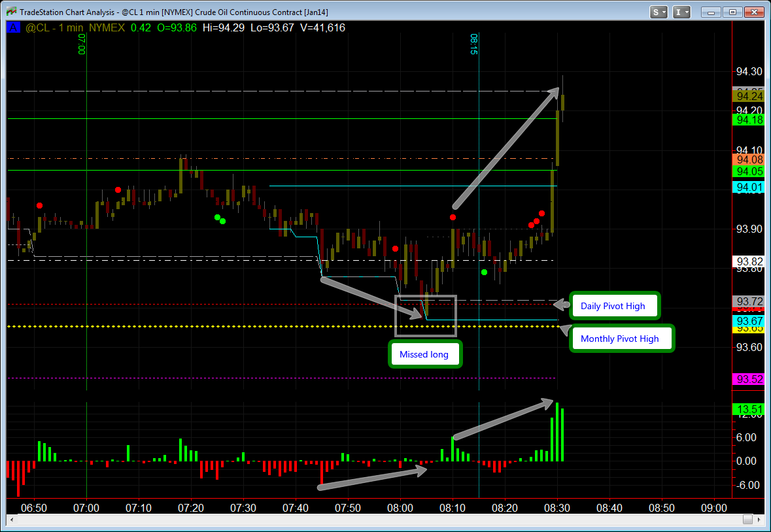Click the 08:10 time axis label
This screenshot has width=771, height=532.
tap(453, 508)
